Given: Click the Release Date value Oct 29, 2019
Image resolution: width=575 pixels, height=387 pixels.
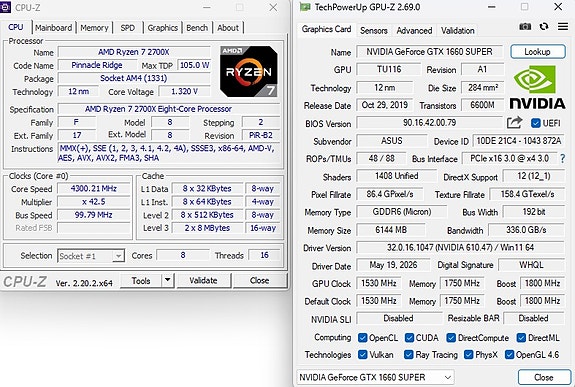Looking at the screenshot, I should pyautogui.click(x=385, y=105).
